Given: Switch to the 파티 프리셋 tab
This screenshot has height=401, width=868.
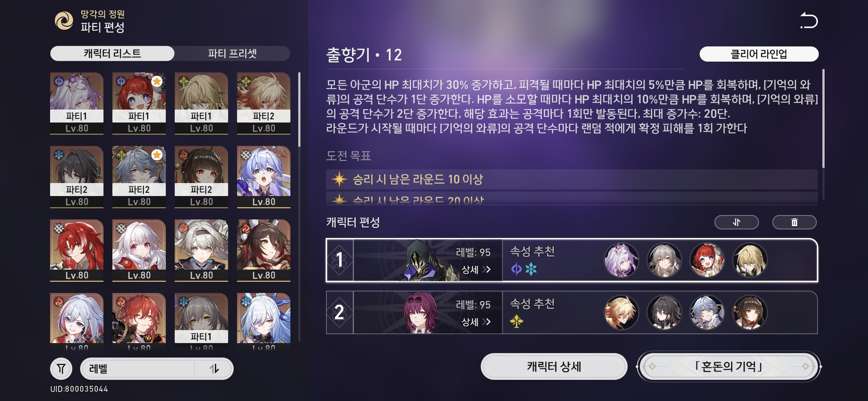Looking at the screenshot, I should [x=232, y=53].
